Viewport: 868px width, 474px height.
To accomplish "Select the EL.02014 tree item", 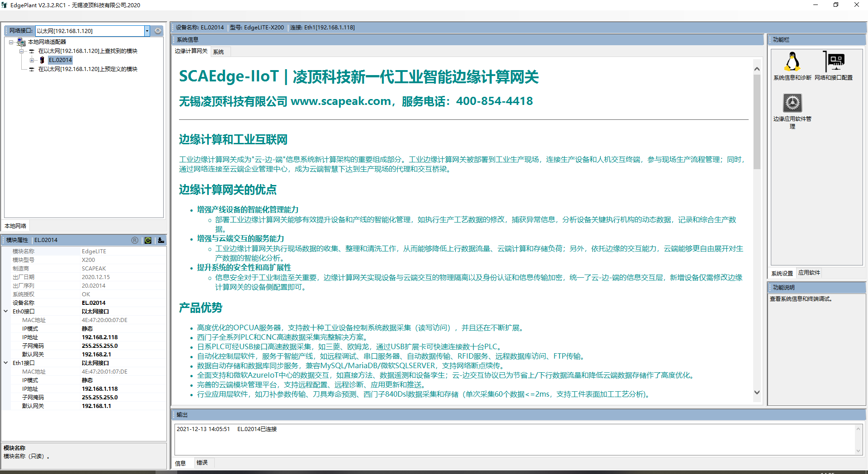I will click(x=61, y=60).
